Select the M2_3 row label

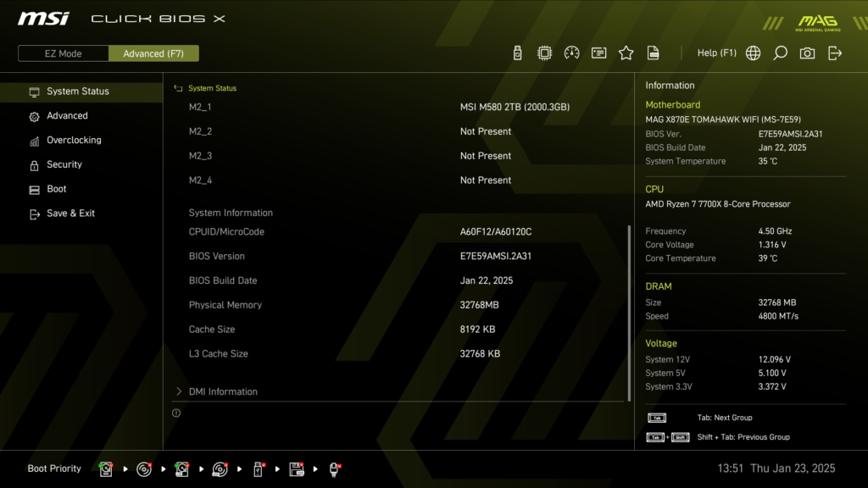point(200,156)
